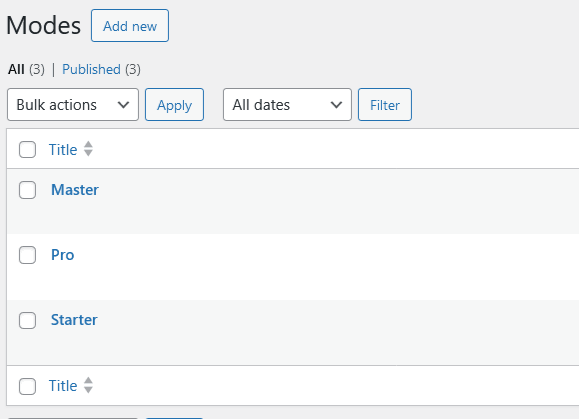The image size is (579, 419).
Task: Tick the checkbox for the Pro row
Action: 27,255
